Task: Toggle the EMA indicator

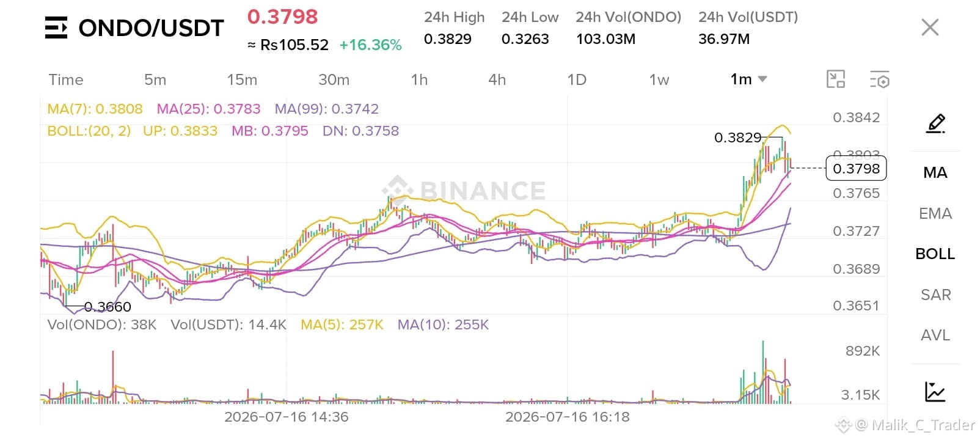Action: [x=935, y=213]
